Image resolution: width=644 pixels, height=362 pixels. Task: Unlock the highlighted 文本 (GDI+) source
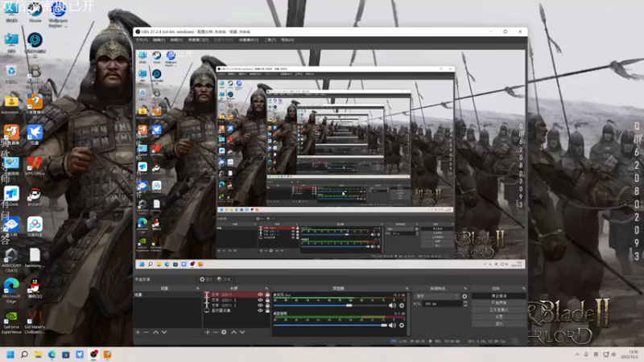click(267, 294)
